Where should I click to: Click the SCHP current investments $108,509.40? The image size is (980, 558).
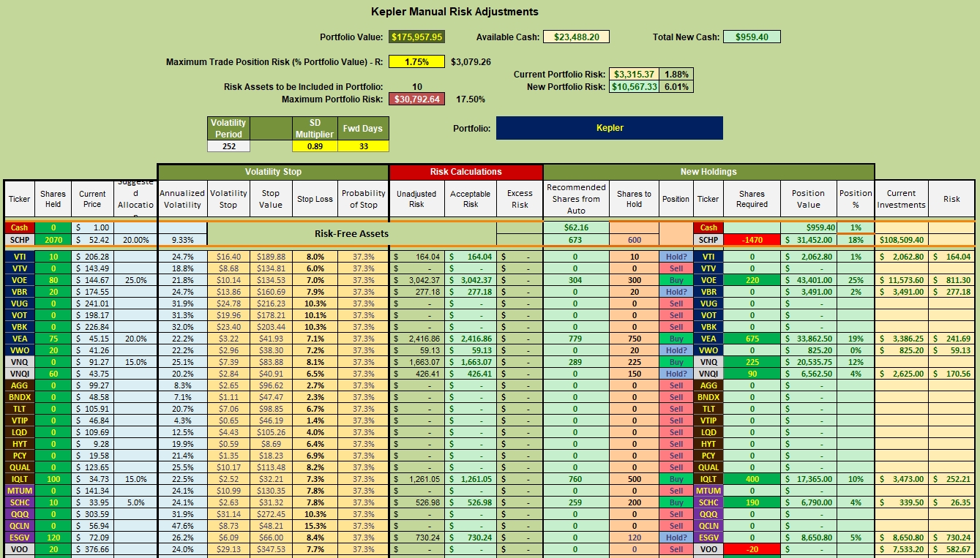pos(901,240)
